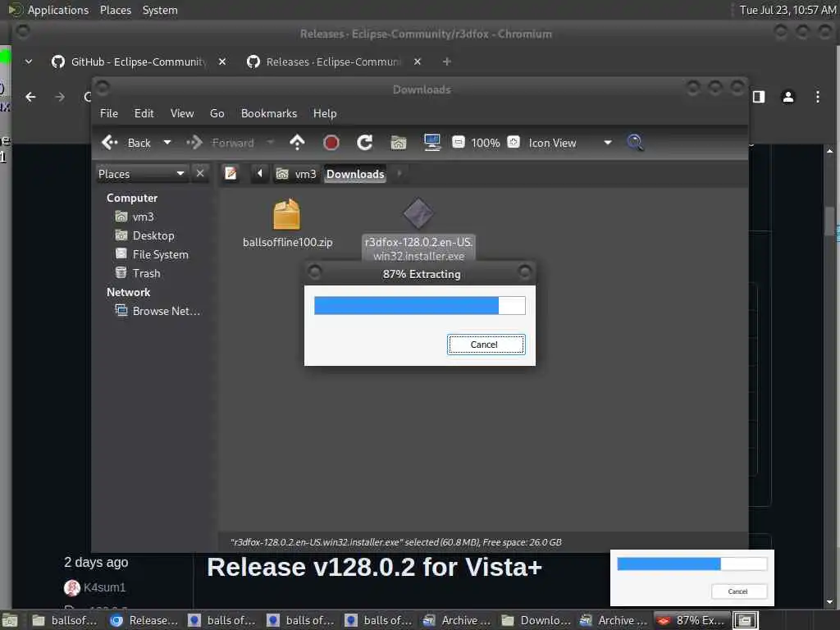840x630 pixels.
Task: Select Desktop in the sidebar
Action: (144, 235)
